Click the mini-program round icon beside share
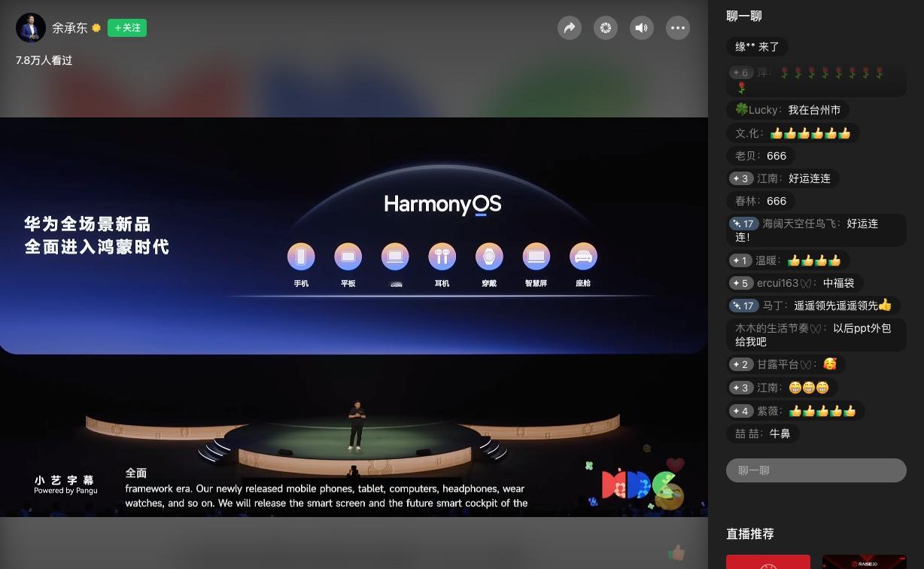Viewport: 924px width, 569px height. (x=606, y=28)
